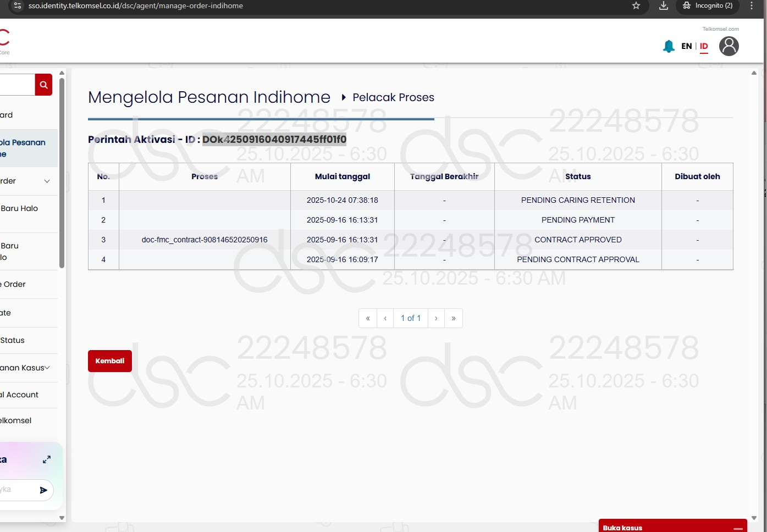Select the PENDING CARING RETENTION status cell
Screen dimensions: 767x532
pyautogui.click(x=578, y=200)
